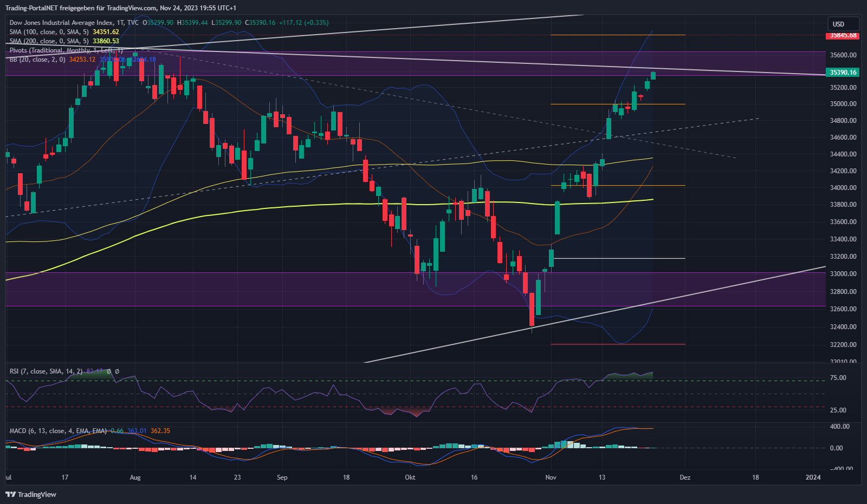
Task: Click the TradingView logo icon
Action: 10,494
